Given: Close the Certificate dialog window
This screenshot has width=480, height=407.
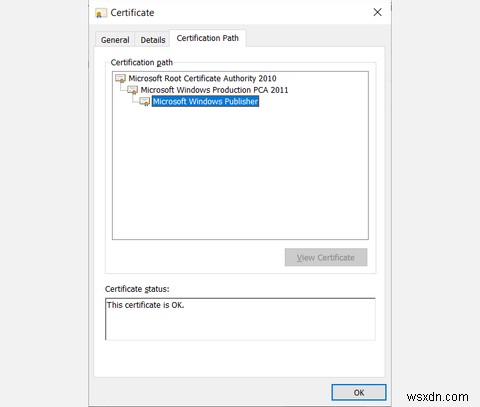Looking at the screenshot, I should point(377,13).
